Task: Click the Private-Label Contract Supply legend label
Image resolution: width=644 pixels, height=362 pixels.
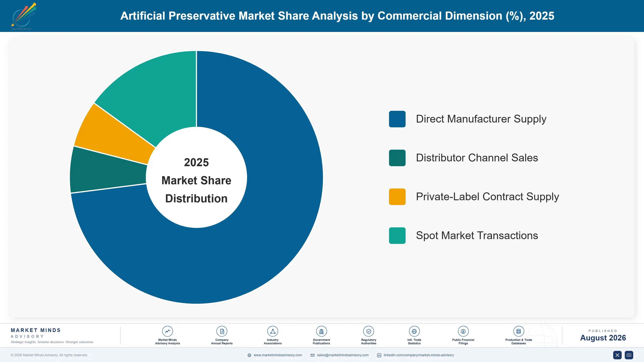Action: coord(487,197)
